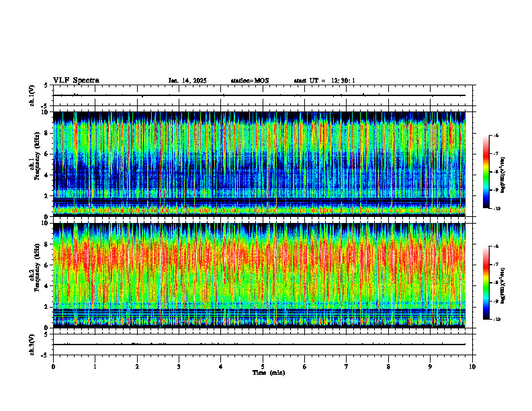Click time axis tick label '5'
532x411 pixels.
(263, 367)
